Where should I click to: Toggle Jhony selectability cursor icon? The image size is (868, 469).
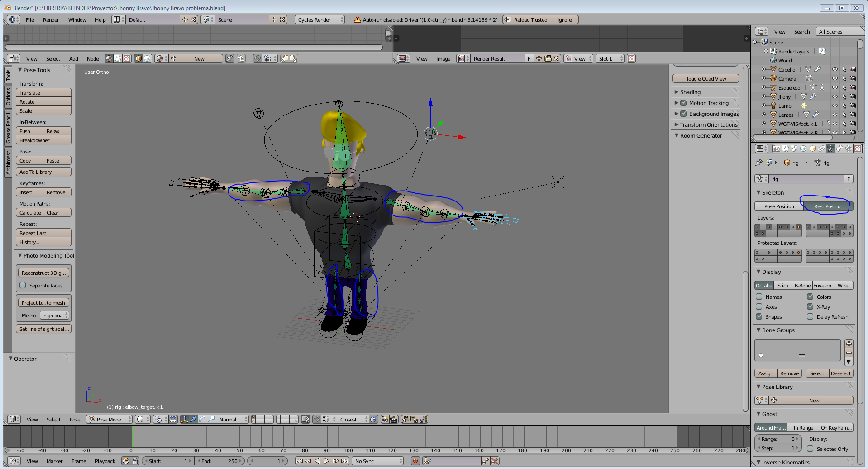click(844, 96)
